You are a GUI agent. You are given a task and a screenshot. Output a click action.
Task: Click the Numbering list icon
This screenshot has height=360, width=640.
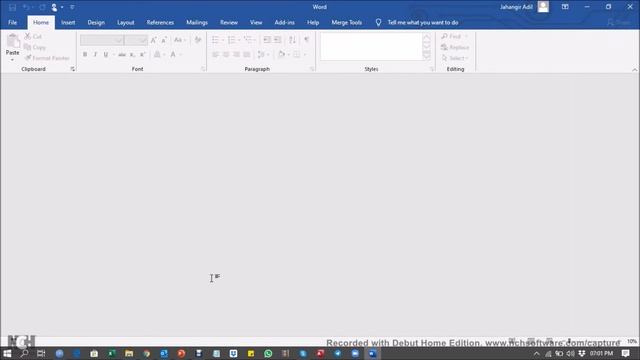pyautogui.click(x=231, y=40)
